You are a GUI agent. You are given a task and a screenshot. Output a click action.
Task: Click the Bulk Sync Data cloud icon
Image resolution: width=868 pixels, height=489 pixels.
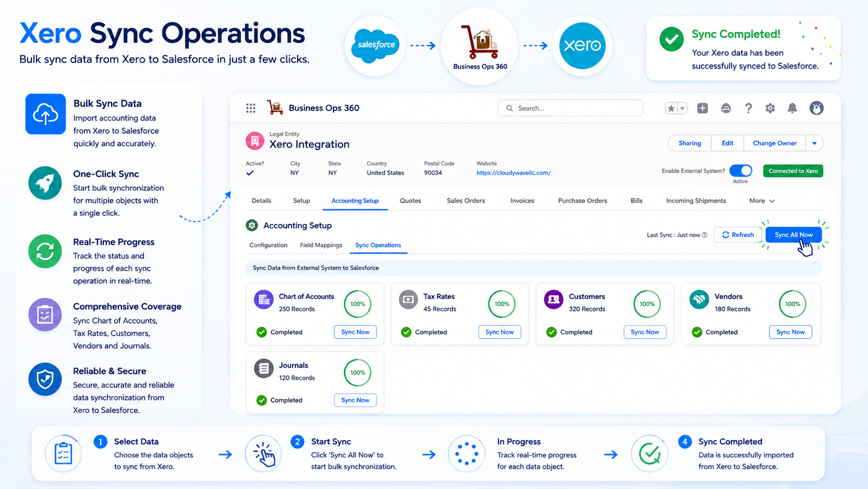click(46, 114)
